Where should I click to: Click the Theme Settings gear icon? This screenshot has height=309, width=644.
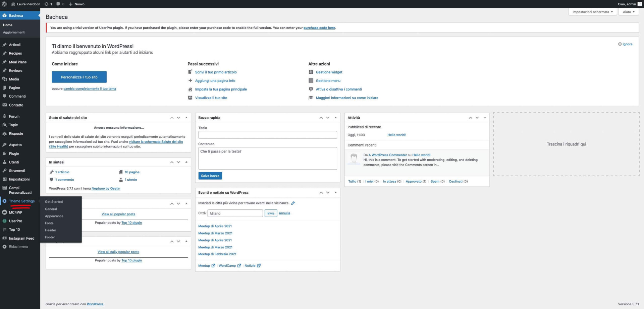pyautogui.click(x=5, y=201)
